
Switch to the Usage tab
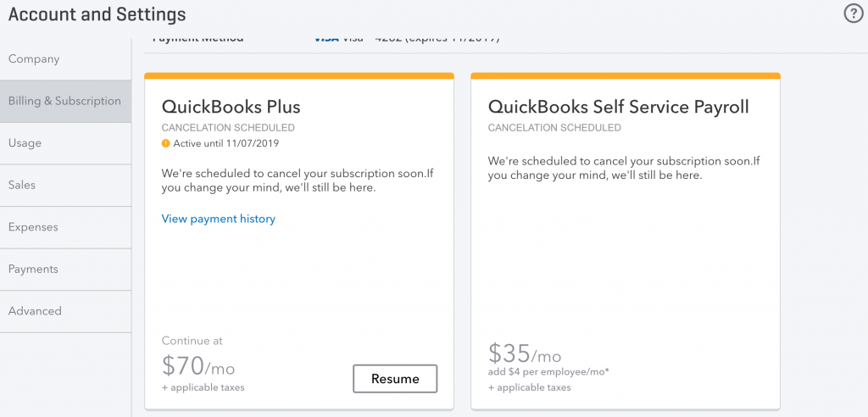point(25,143)
